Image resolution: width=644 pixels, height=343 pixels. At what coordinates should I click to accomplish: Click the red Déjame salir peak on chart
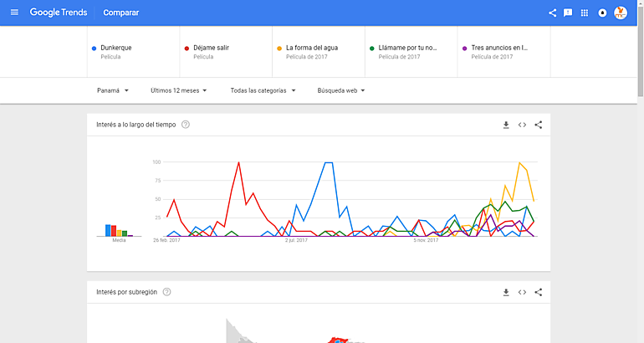coord(238,162)
